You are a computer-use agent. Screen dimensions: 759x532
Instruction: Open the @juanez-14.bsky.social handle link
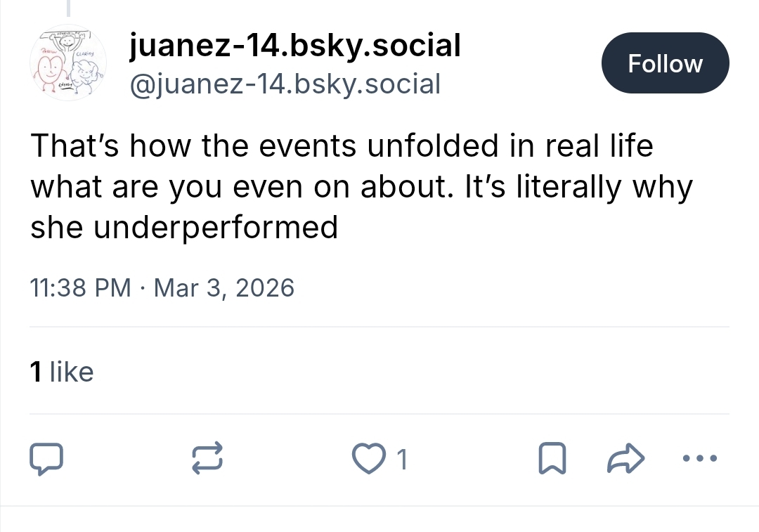point(285,84)
